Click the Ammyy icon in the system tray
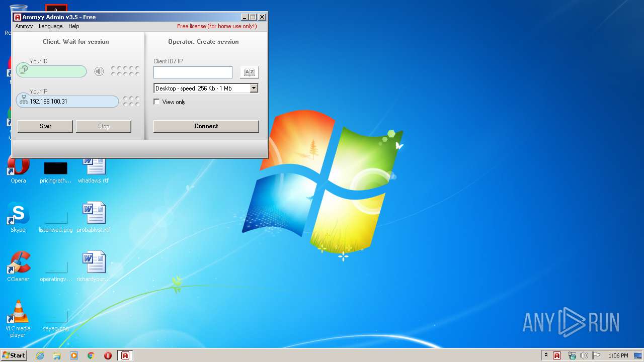 pos(557,355)
